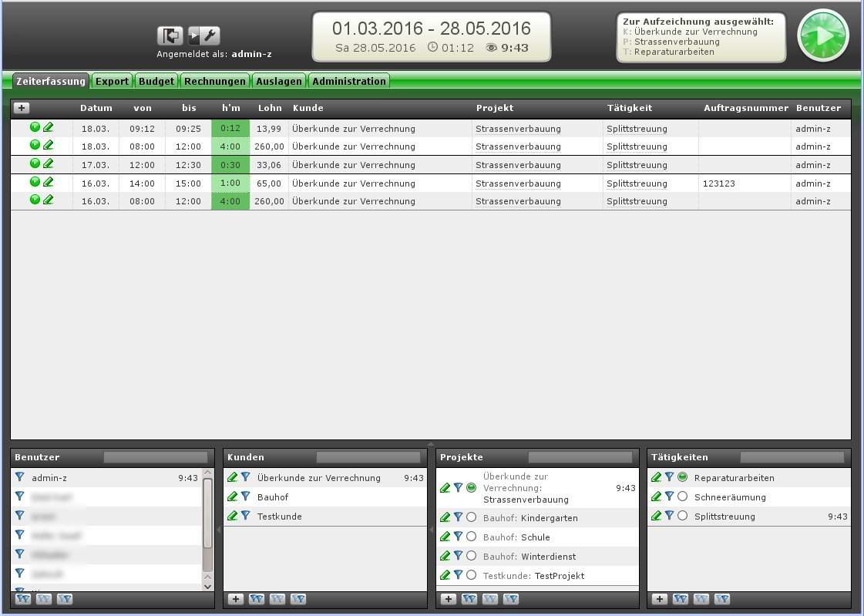Record again the 17.03. 12:00 entry
864x616 pixels.
pyautogui.click(x=35, y=163)
